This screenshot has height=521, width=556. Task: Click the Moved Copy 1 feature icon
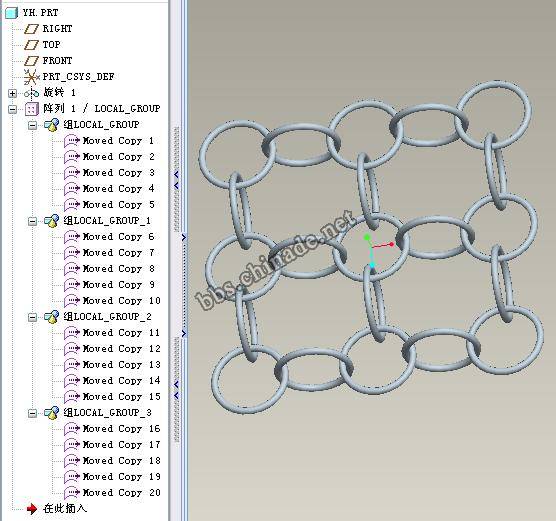pyautogui.click(x=72, y=141)
